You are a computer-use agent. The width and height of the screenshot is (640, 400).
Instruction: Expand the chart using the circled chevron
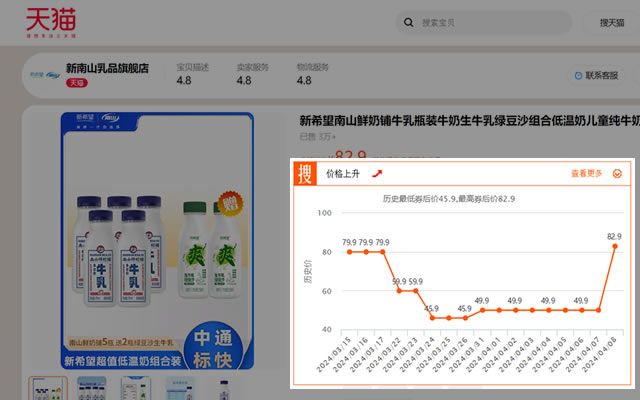[x=617, y=174]
